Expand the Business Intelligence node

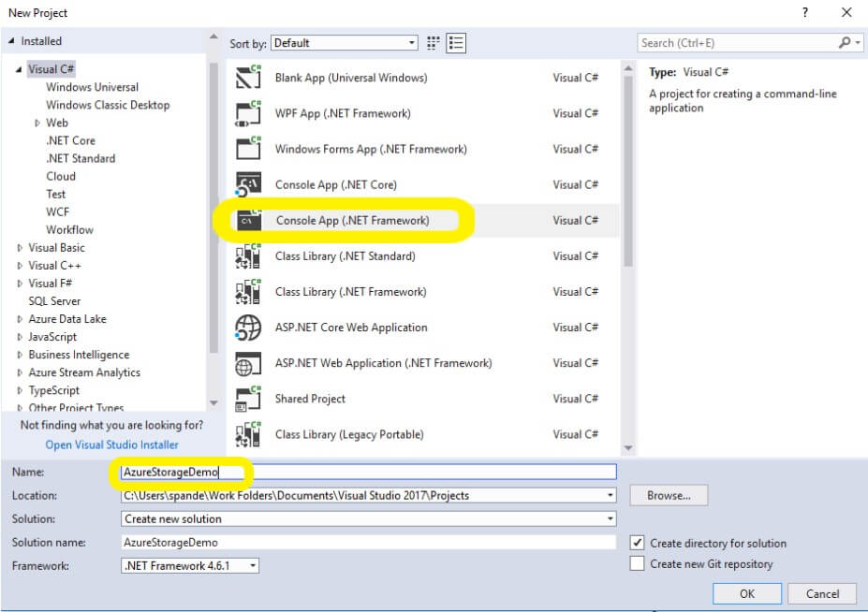20,355
